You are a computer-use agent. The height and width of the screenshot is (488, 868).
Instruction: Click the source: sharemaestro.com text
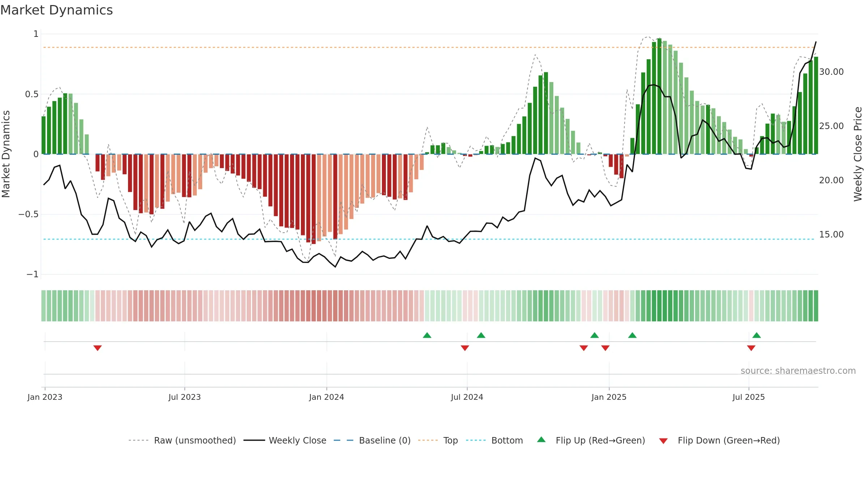[798, 371]
